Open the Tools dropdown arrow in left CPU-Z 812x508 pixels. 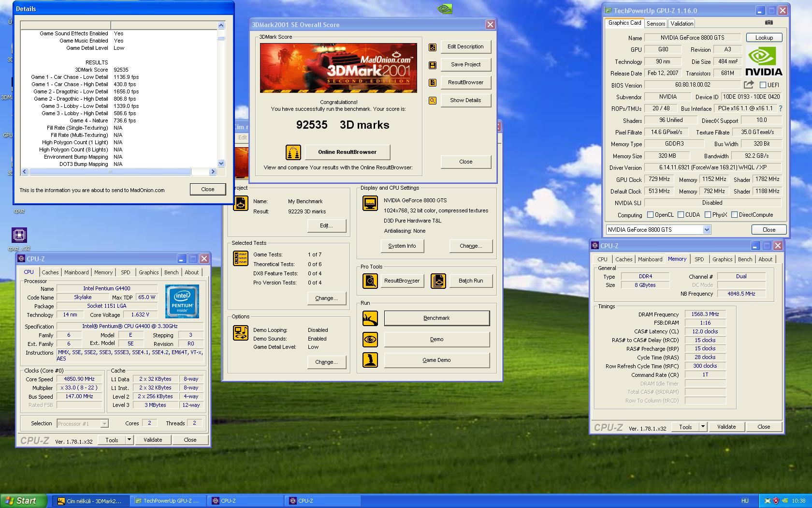pyautogui.click(x=129, y=440)
